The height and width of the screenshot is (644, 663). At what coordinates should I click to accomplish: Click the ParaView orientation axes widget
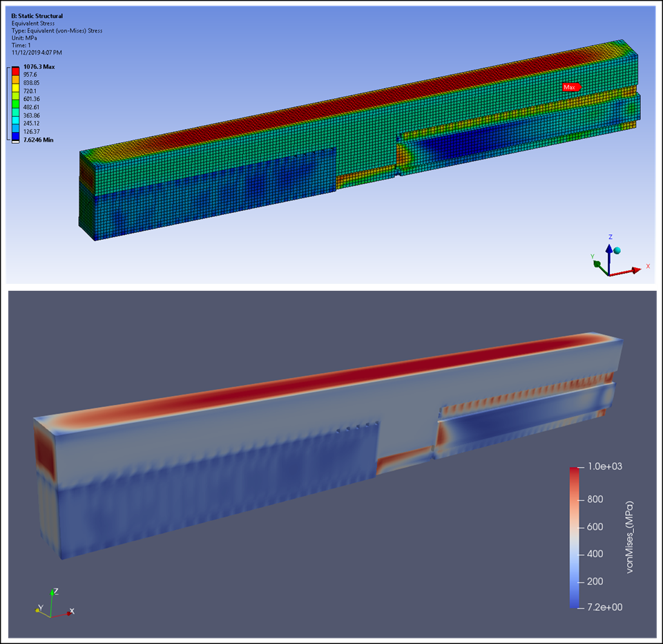click(x=54, y=604)
